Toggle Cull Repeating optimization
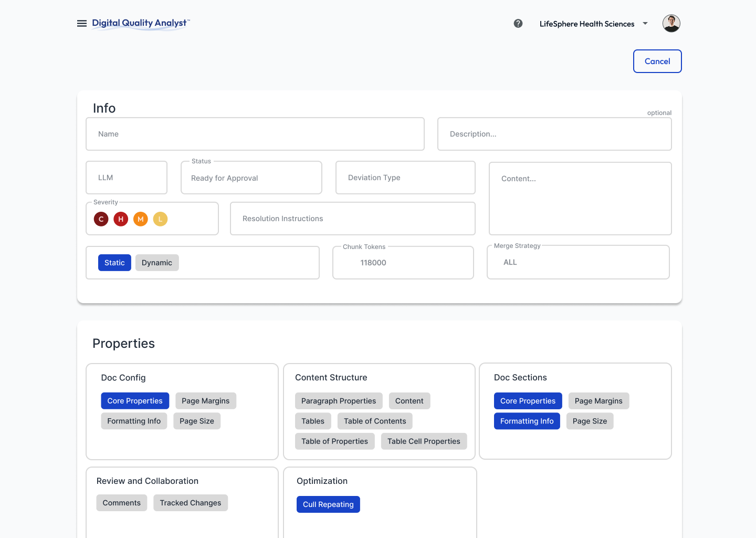Screen dimensions: 756x538 click(x=328, y=504)
